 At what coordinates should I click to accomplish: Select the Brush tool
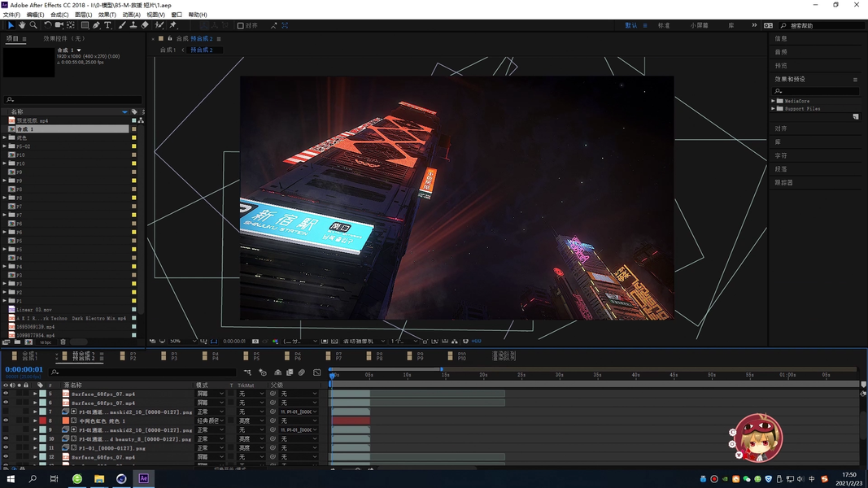[x=122, y=25]
